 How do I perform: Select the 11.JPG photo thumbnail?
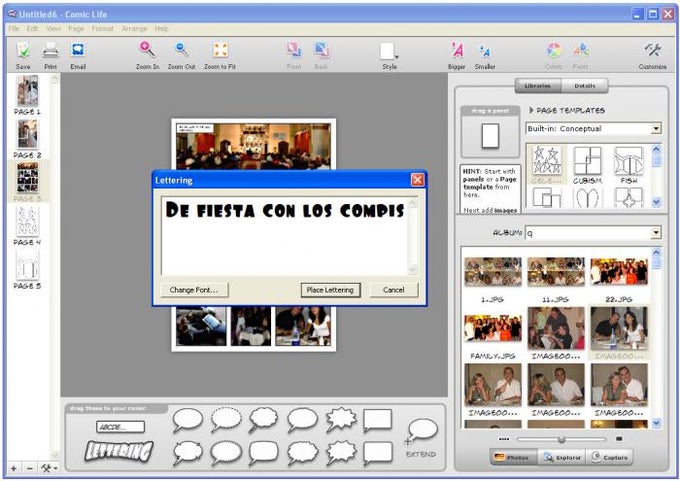pyautogui.click(x=556, y=272)
